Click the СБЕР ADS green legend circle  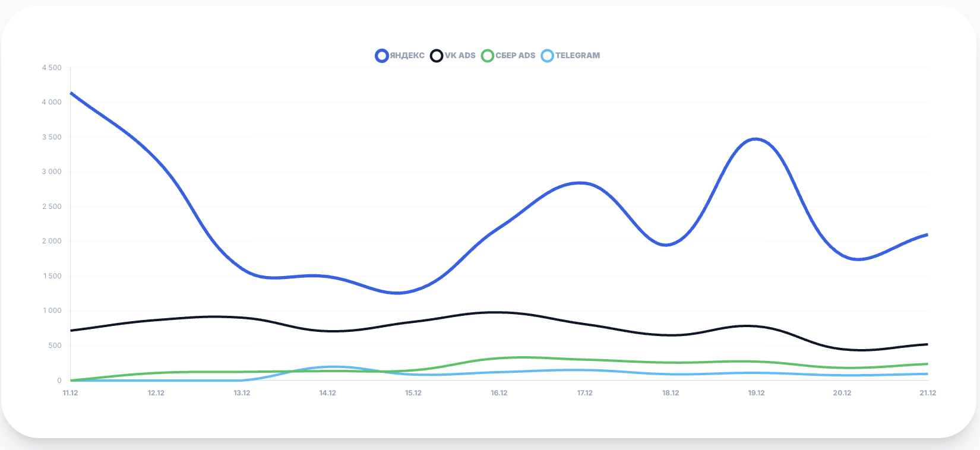pyautogui.click(x=488, y=56)
